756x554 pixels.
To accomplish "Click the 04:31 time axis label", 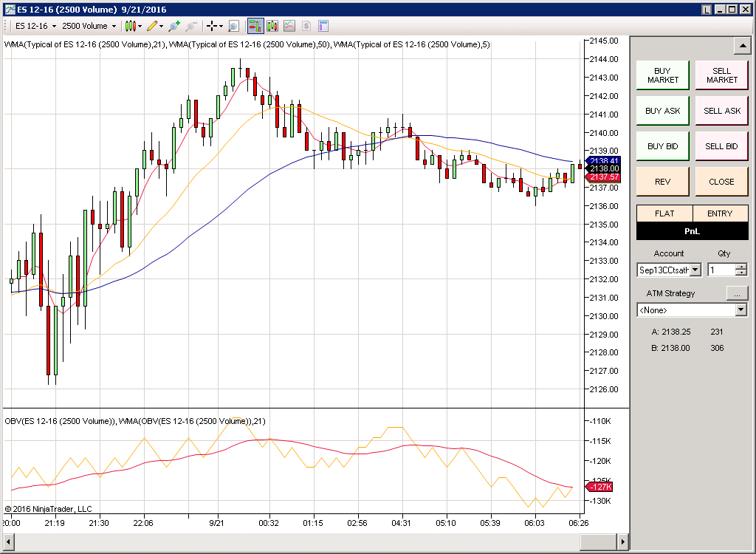I will [x=401, y=523].
